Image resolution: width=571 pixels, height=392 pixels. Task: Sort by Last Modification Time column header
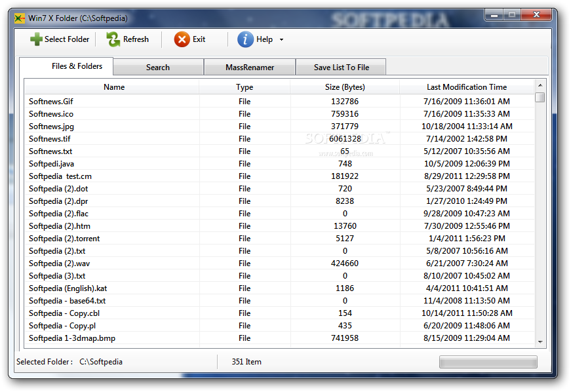click(x=467, y=87)
